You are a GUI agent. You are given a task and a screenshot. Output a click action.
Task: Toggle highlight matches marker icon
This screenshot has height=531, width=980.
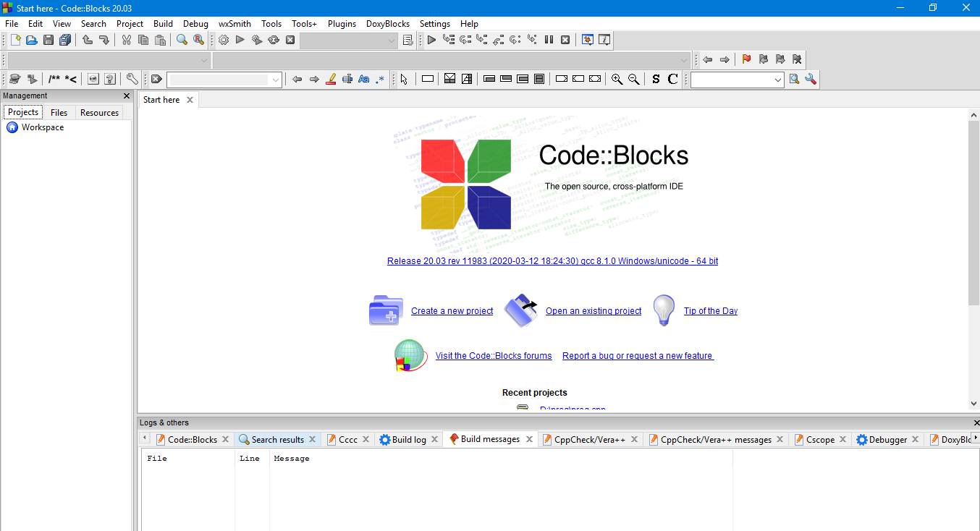coord(331,79)
